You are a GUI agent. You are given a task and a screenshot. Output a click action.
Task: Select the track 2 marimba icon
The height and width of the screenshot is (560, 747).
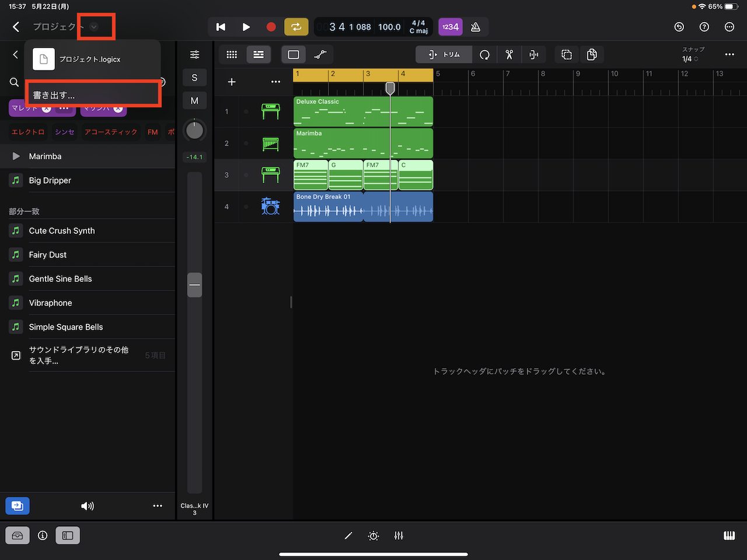[x=270, y=143]
